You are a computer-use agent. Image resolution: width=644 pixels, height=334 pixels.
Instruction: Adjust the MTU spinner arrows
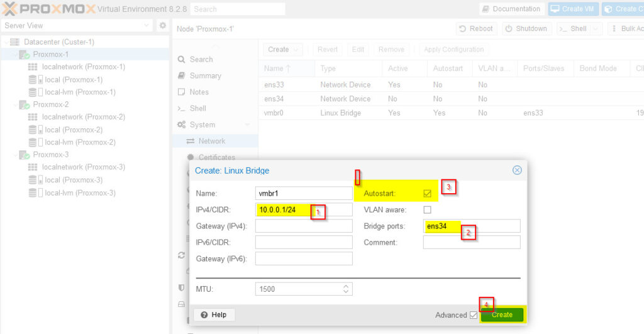point(346,289)
